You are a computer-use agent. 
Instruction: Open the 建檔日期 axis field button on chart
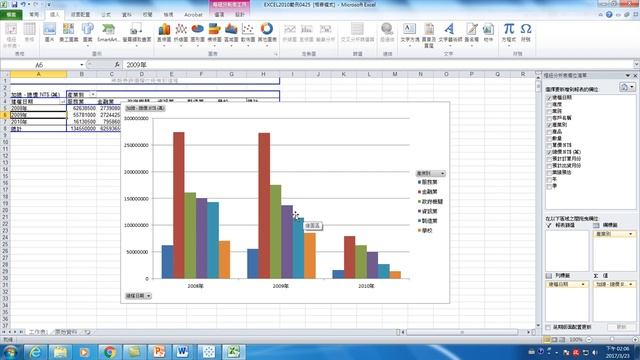click(138, 296)
